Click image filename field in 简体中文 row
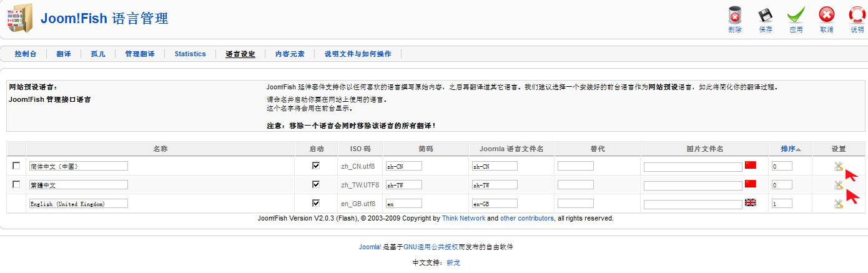Viewport: 868px width, 273px height. pos(693,166)
